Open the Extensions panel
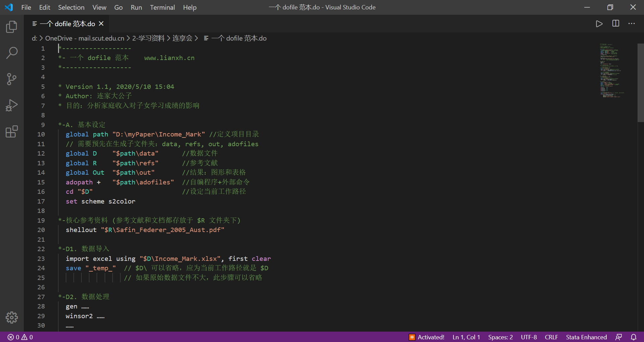This screenshot has width=644, height=342. point(12,131)
